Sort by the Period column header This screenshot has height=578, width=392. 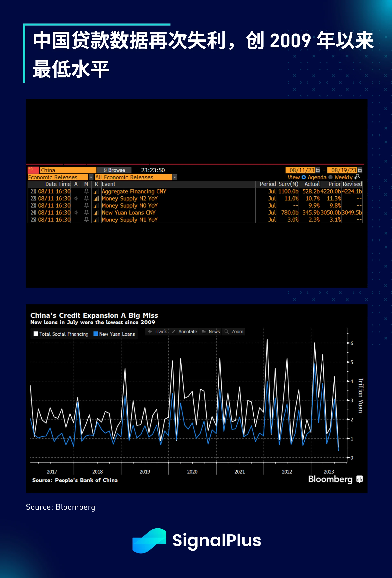point(267,184)
